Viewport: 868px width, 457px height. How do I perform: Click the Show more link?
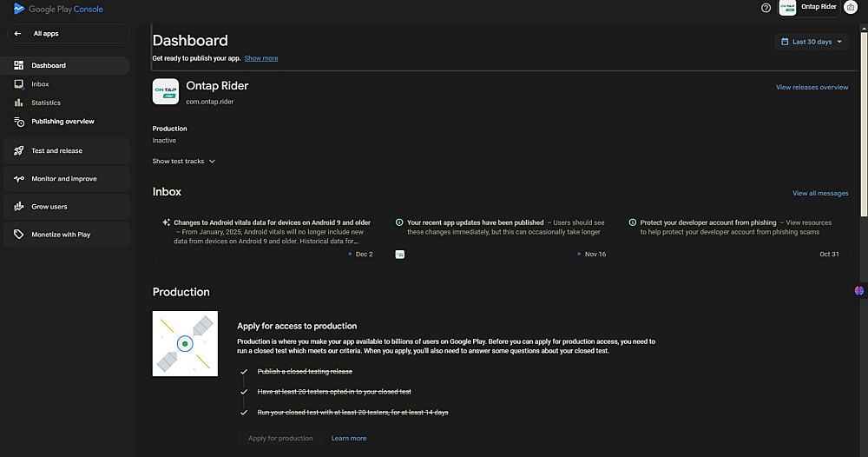point(261,58)
